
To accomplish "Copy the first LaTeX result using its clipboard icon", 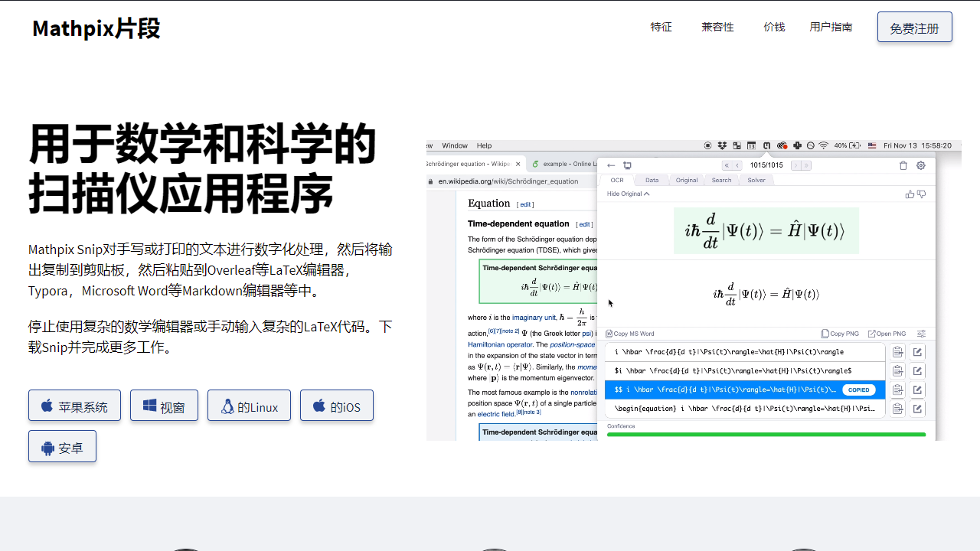I will click(x=897, y=352).
